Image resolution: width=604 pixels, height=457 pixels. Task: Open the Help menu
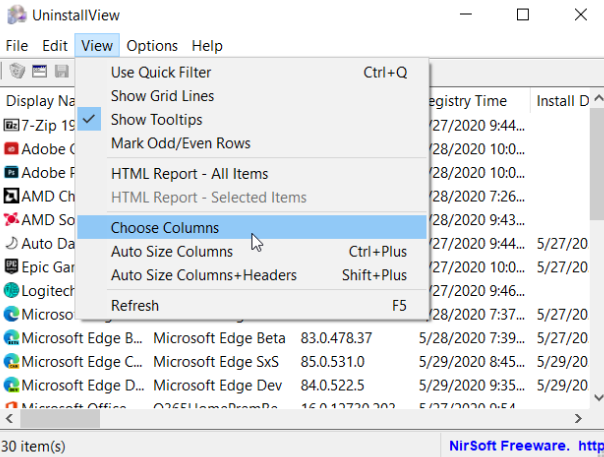click(x=207, y=46)
